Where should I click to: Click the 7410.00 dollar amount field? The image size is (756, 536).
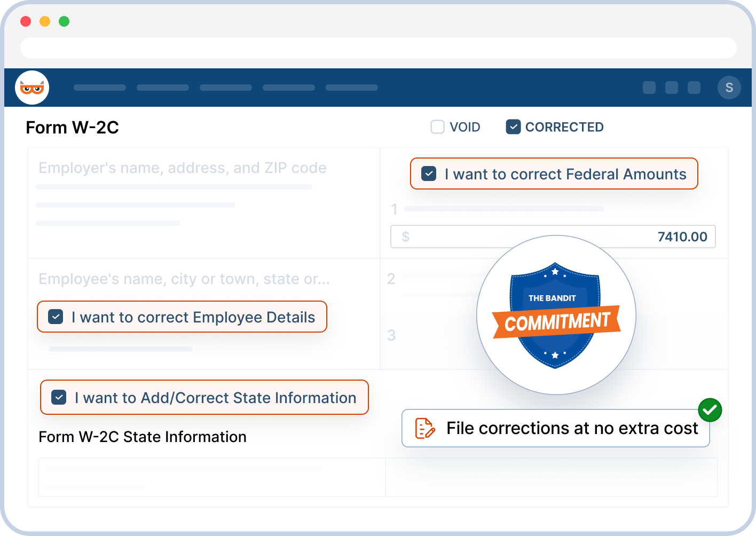coord(553,237)
